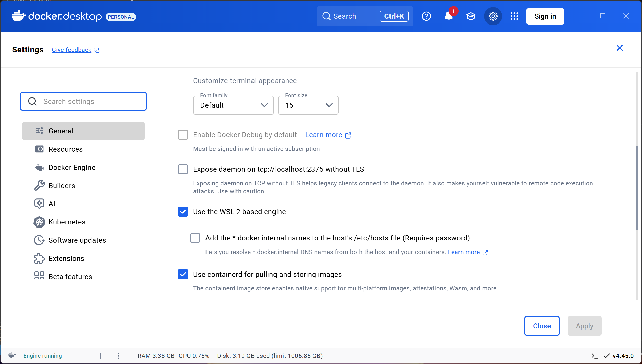Go to the Builders settings section
This screenshot has height=364, width=642.
tap(83, 185)
